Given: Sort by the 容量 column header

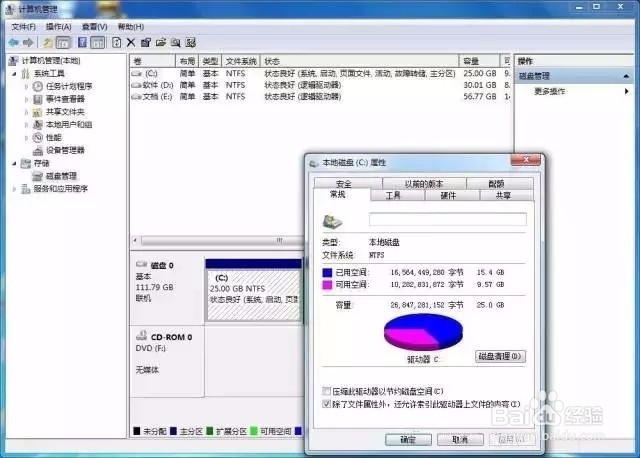Looking at the screenshot, I should coord(479,61).
